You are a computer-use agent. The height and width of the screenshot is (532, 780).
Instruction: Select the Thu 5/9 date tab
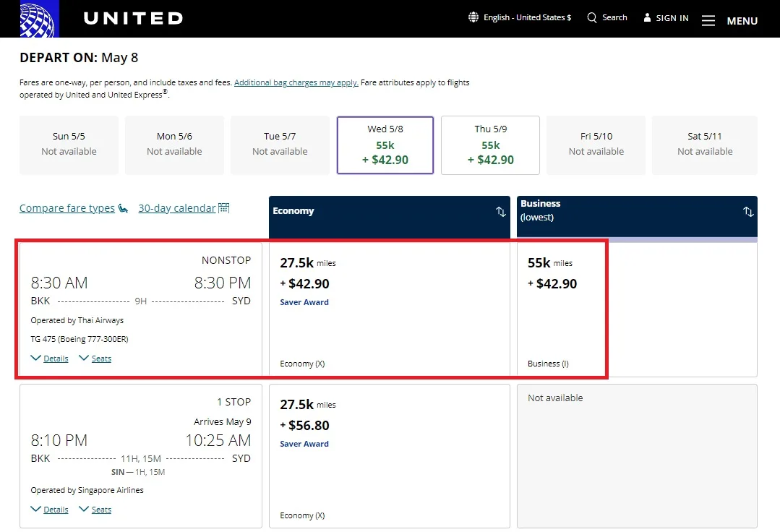point(491,145)
